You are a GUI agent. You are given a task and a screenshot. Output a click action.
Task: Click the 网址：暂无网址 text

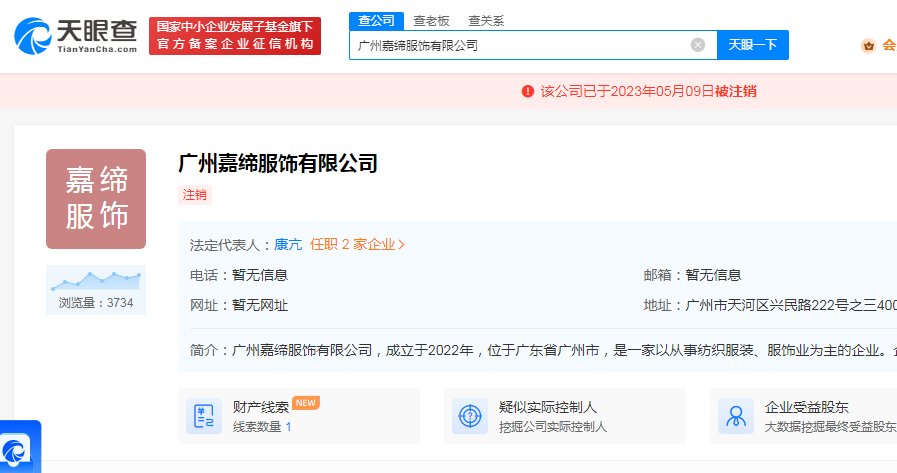[239, 305]
